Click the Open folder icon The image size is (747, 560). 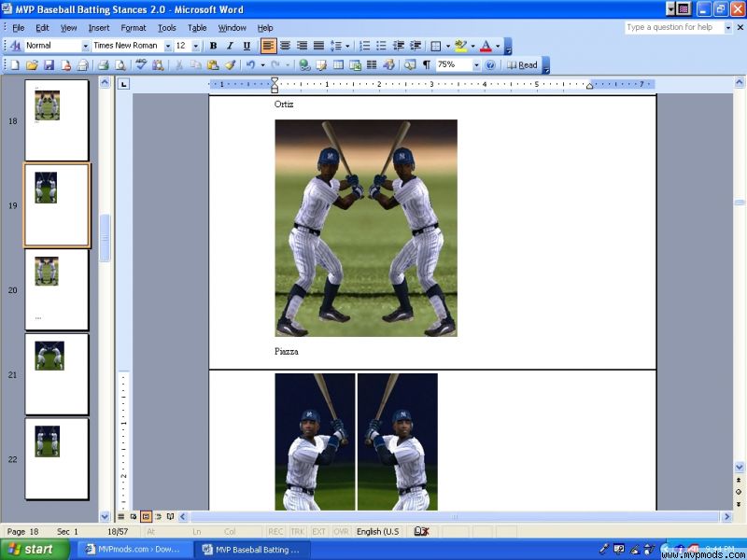[x=32, y=64]
